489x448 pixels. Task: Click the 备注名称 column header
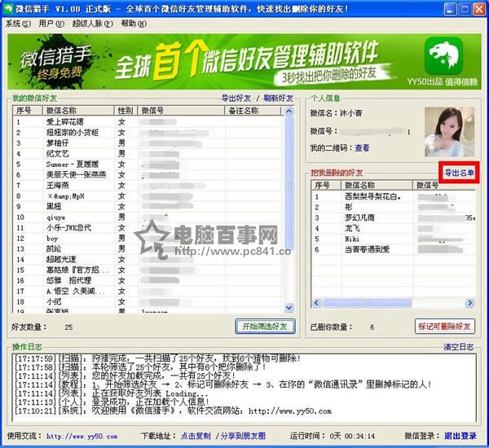pyautogui.click(x=253, y=110)
